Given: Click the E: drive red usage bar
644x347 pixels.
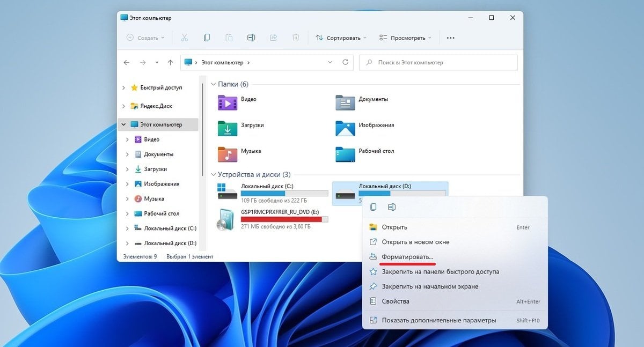Looking at the screenshot, I should [284, 219].
